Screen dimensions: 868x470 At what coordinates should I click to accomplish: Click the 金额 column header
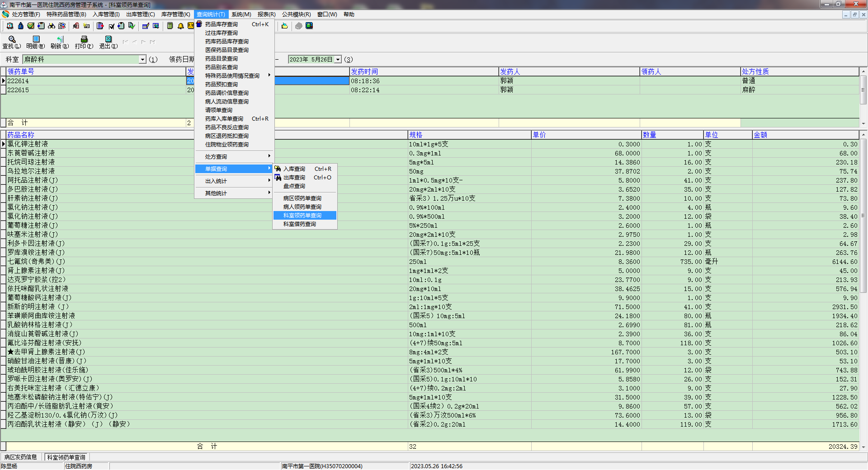[805, 135]
